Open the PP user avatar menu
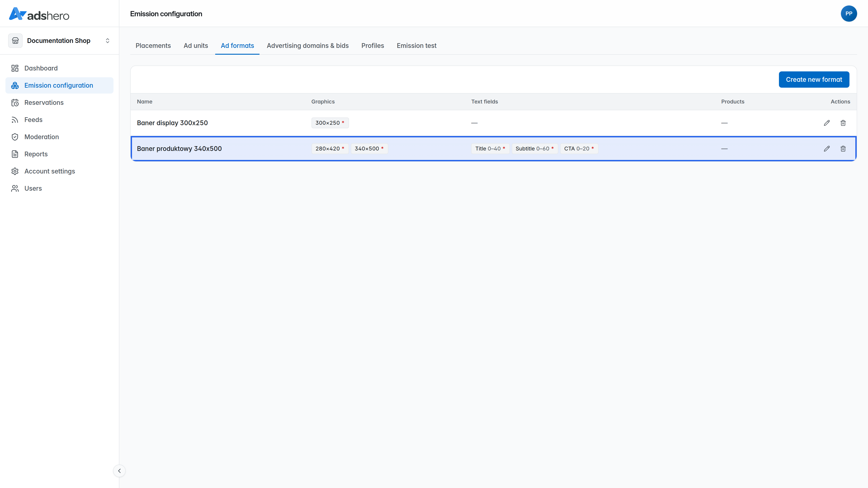 tap(849, 14)
